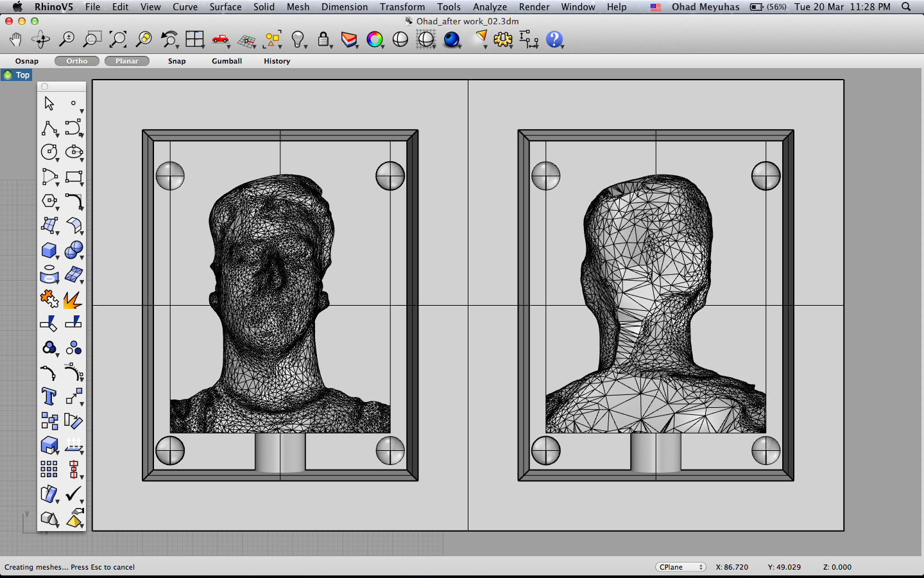This screenshot has width=924, height=578.
Task: Select the Pan hand tool
Action: 15,40
